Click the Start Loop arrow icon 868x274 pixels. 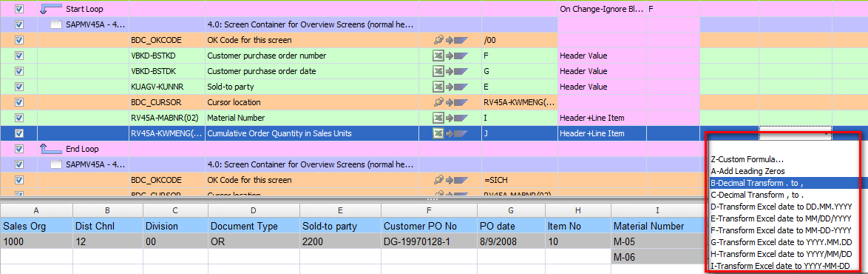(x=50, y=9)
